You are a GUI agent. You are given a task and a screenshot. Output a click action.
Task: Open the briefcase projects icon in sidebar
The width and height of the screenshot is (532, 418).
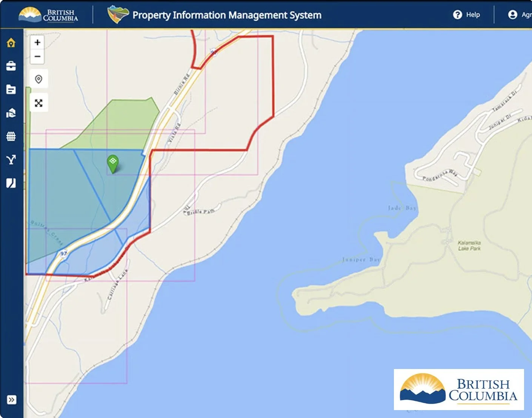(11, 66)
